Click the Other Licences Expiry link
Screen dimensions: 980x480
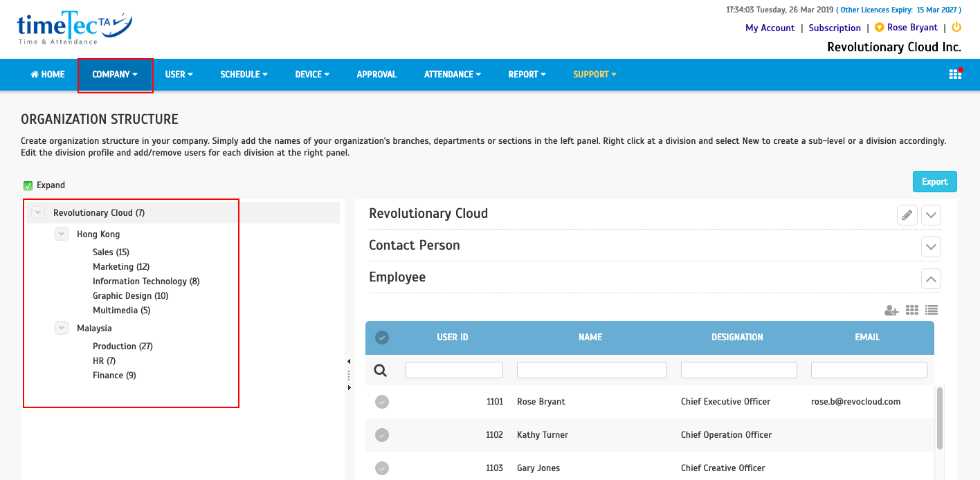pos(899,10)
